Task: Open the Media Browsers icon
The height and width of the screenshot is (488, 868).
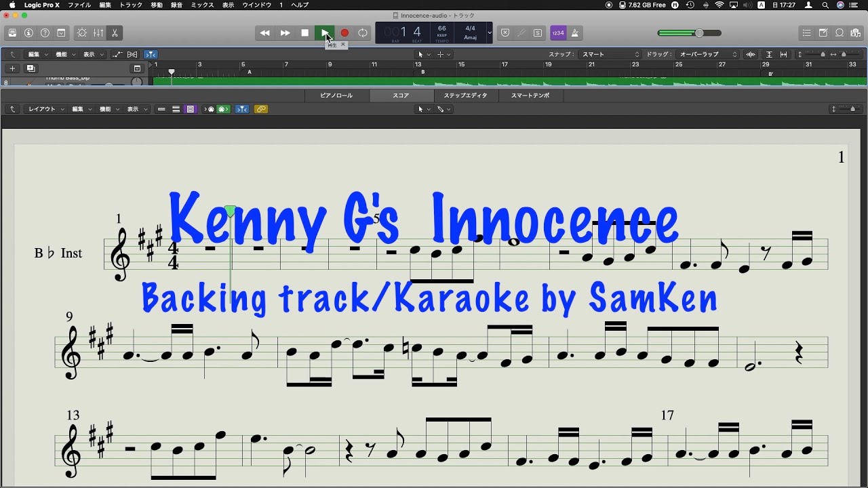Action: click(x=856, y=33)
